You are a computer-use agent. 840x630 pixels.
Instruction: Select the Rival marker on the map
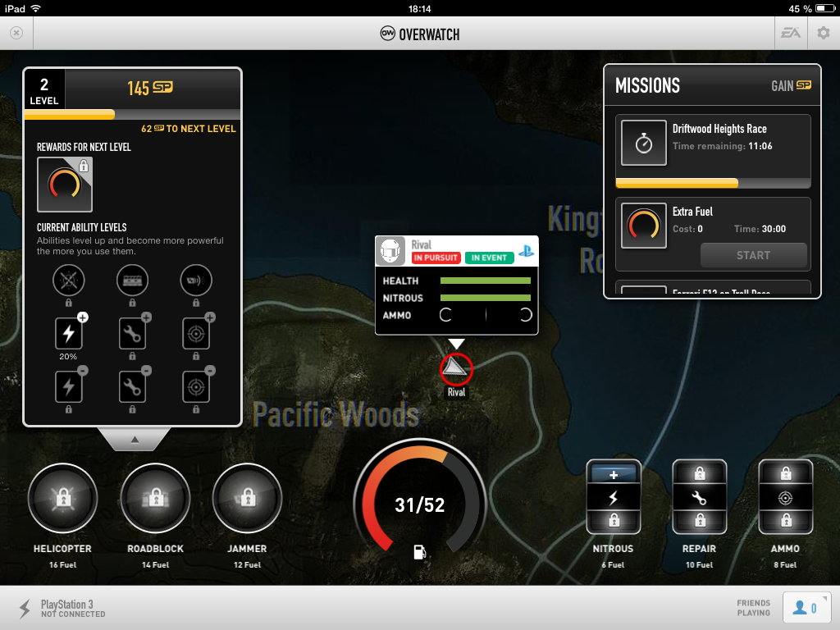(x=456, y=368)
